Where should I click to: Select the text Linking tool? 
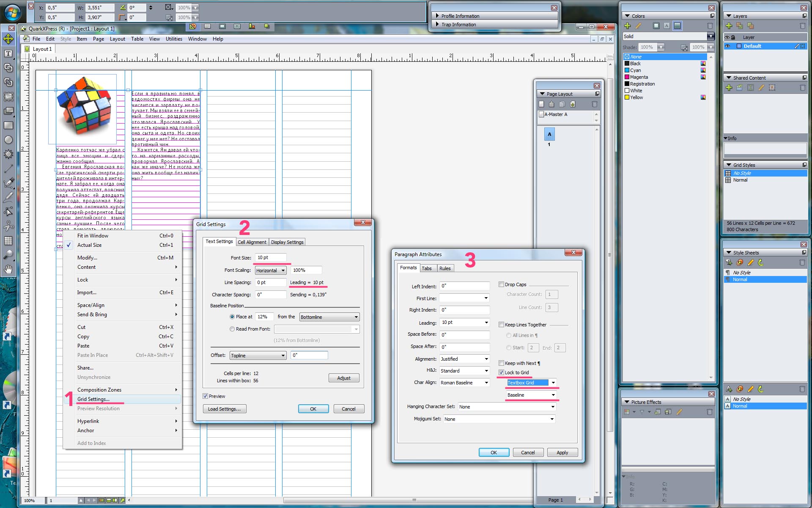[8, 68]
